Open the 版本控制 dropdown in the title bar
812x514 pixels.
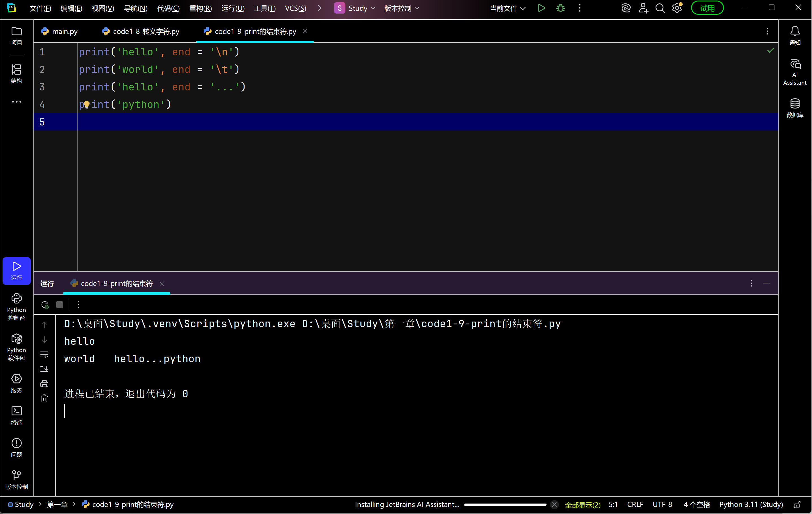coord(402,8)
